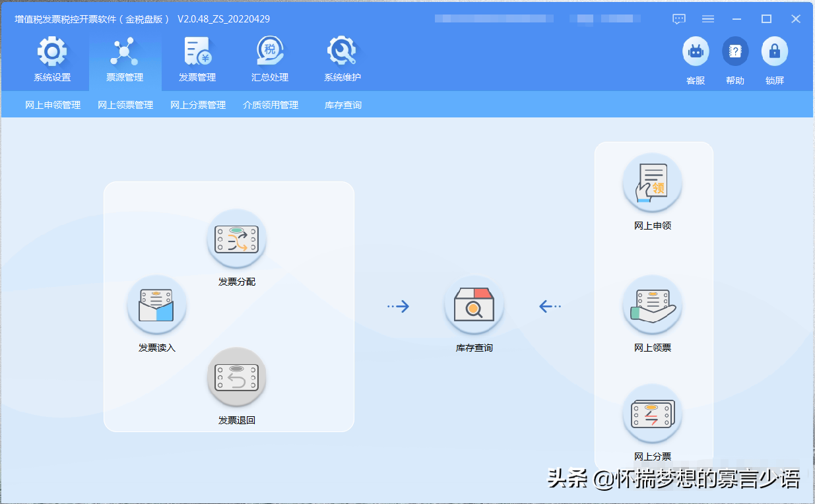Click the 发票分配 text label
815x504 pixels.
pyautogui.click(x=237, y=282)
